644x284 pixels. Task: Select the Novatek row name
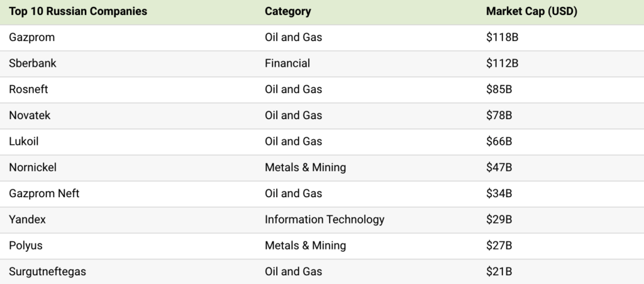[x=30, y=115]
